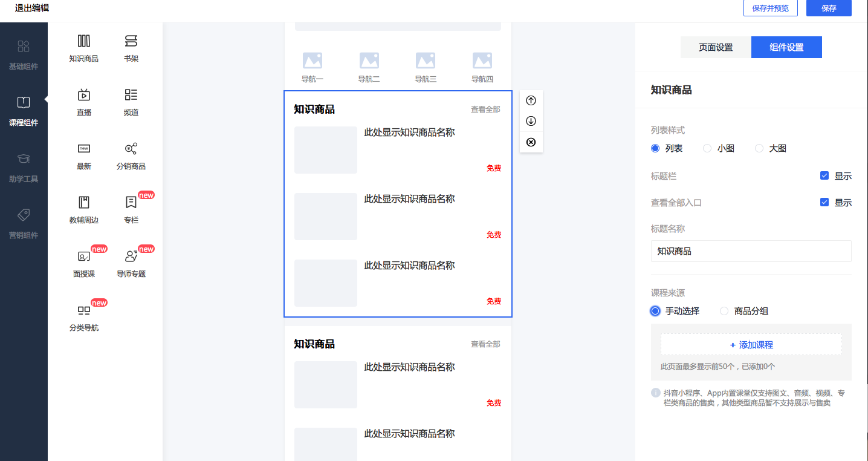Screen dimensions: 868x461
Task: Move selected component down with arrow icon
Action: (x=531, y=121)
